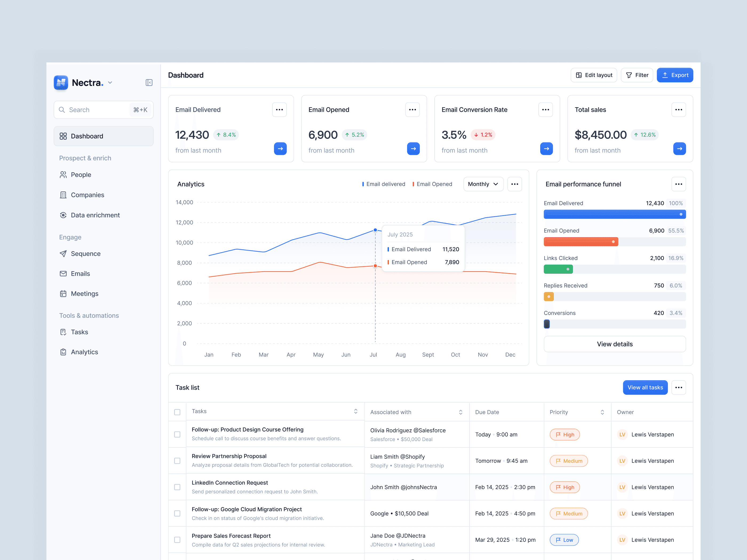Sort by Priority column arrows
The height and width of the screenshot is (560, 747).
602,412
